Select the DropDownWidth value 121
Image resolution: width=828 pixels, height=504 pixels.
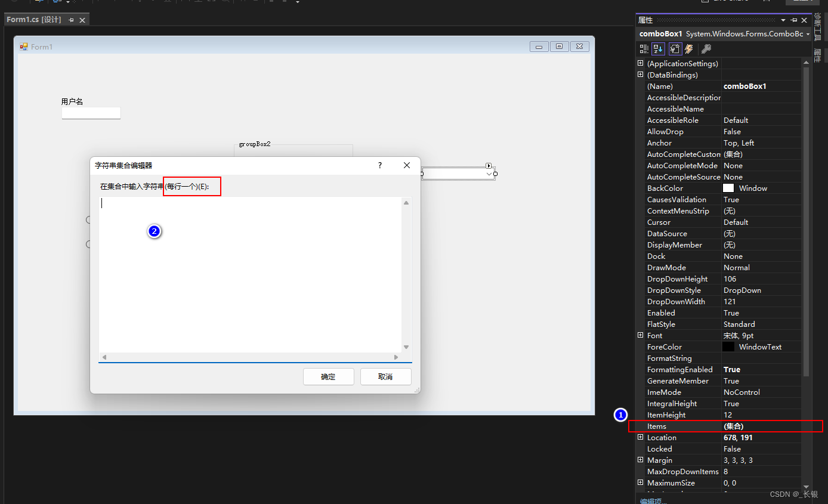point(730,301)
